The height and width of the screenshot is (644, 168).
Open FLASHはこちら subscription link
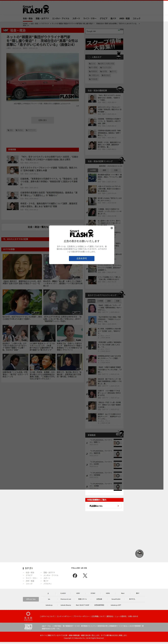click(x=104, y=506)
